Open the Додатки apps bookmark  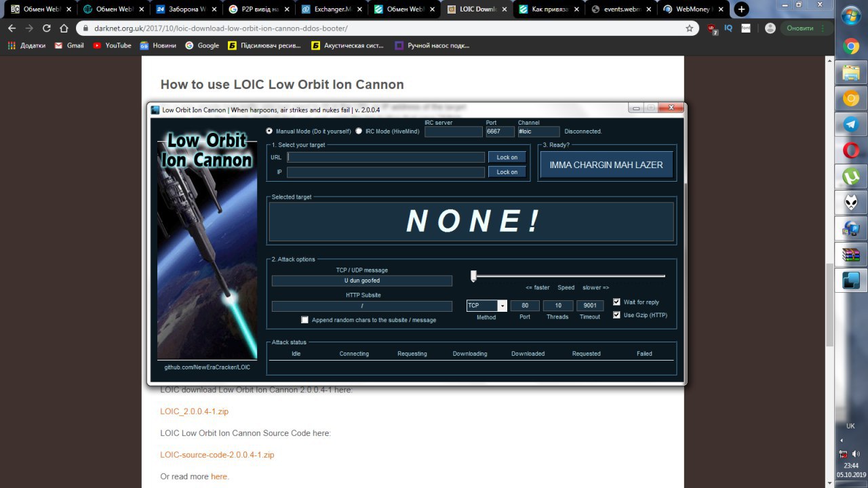[26, 45]
